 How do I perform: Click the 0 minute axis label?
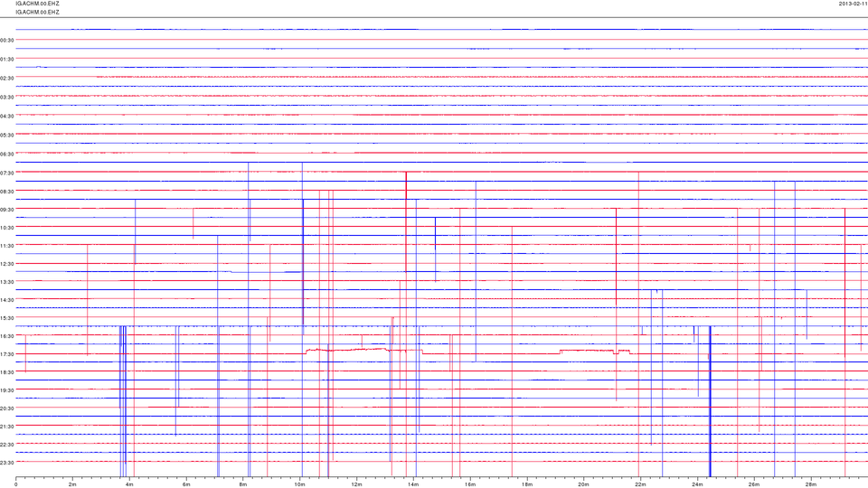[16, 484]
